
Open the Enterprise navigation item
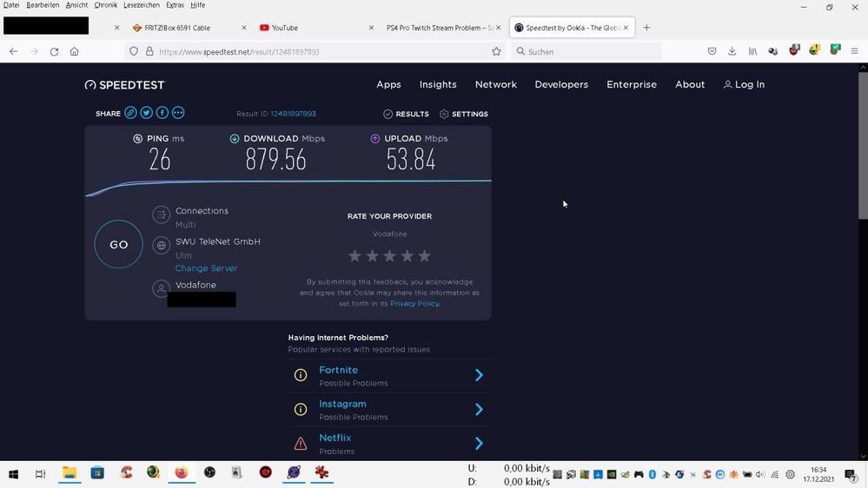tap(632, 84)
